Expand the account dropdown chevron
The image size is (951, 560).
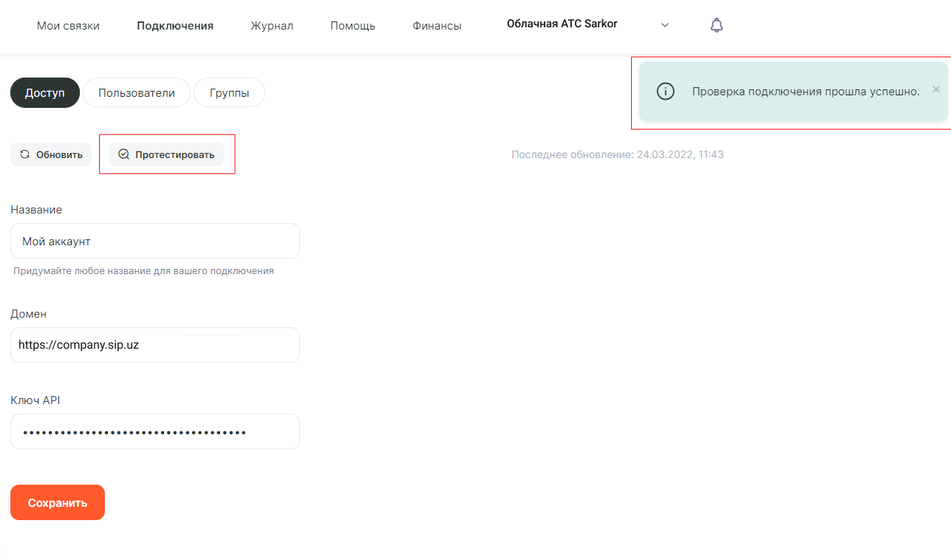point(665,26)
